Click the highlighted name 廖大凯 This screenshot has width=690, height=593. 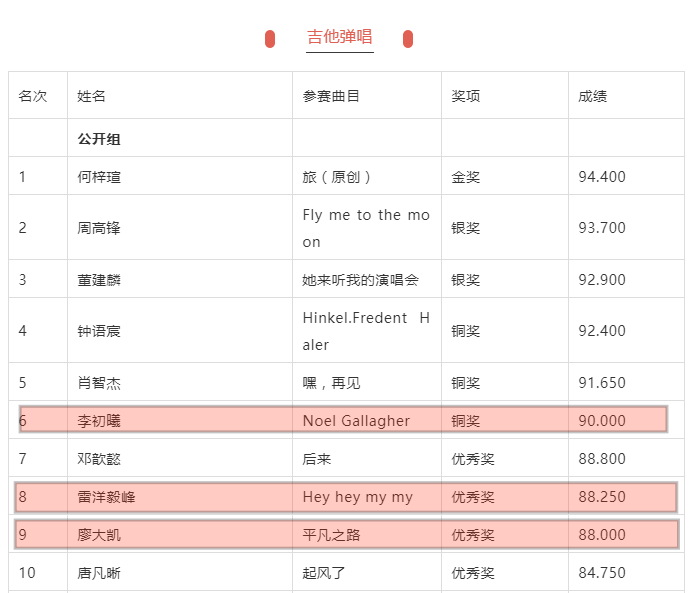[99, 535]
